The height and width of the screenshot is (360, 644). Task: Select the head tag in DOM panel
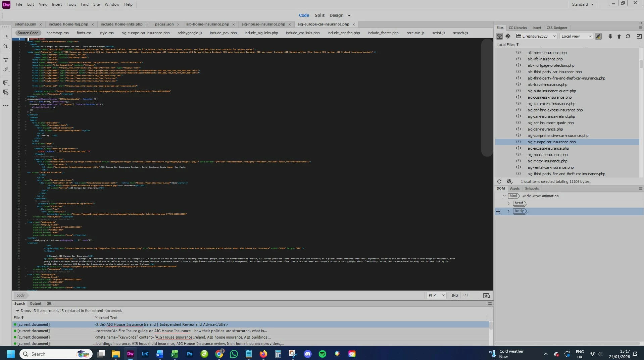(519, 204)
